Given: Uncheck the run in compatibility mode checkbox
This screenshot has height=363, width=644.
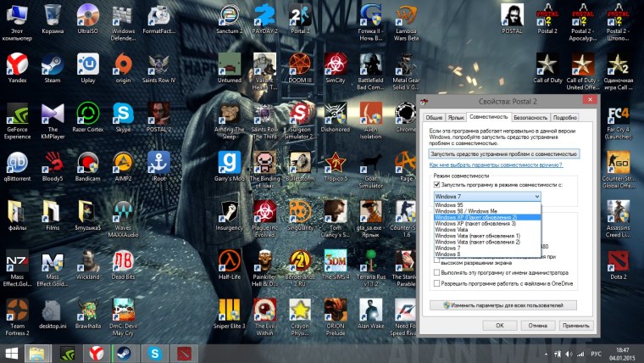Looking at the screenshot, I should click(437, 184).
